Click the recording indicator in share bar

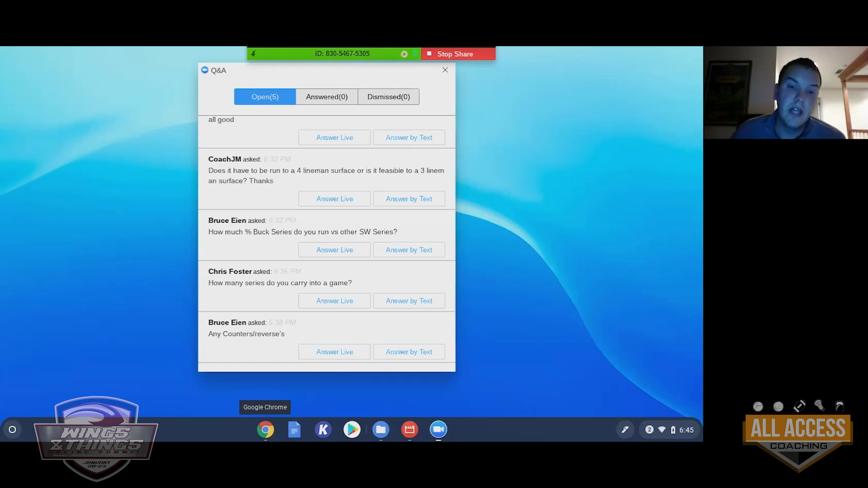pyautogui.click(x=404, y=54)
